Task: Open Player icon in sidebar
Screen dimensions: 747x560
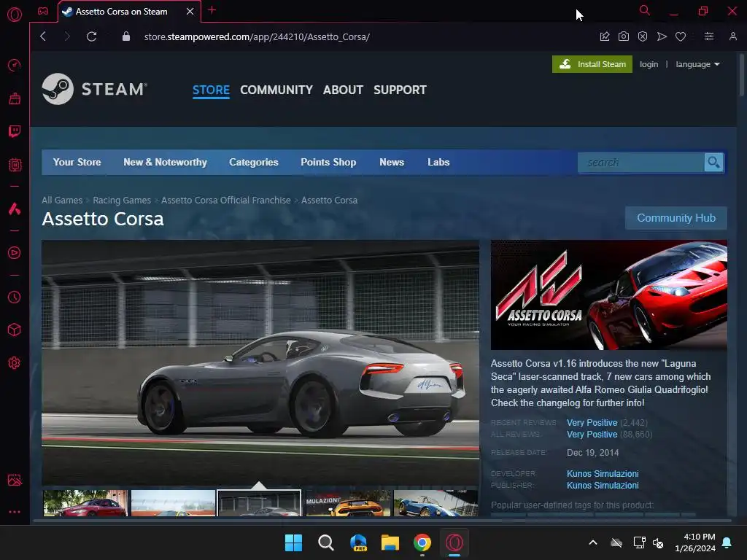Action: pyautogui.click(x=15, y=252)
